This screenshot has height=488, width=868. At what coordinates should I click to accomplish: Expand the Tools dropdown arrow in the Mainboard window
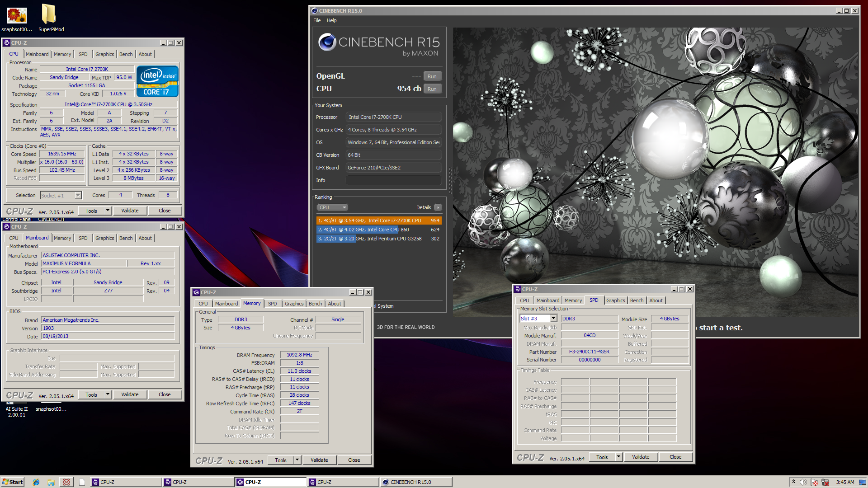click(x=108, y=394)
